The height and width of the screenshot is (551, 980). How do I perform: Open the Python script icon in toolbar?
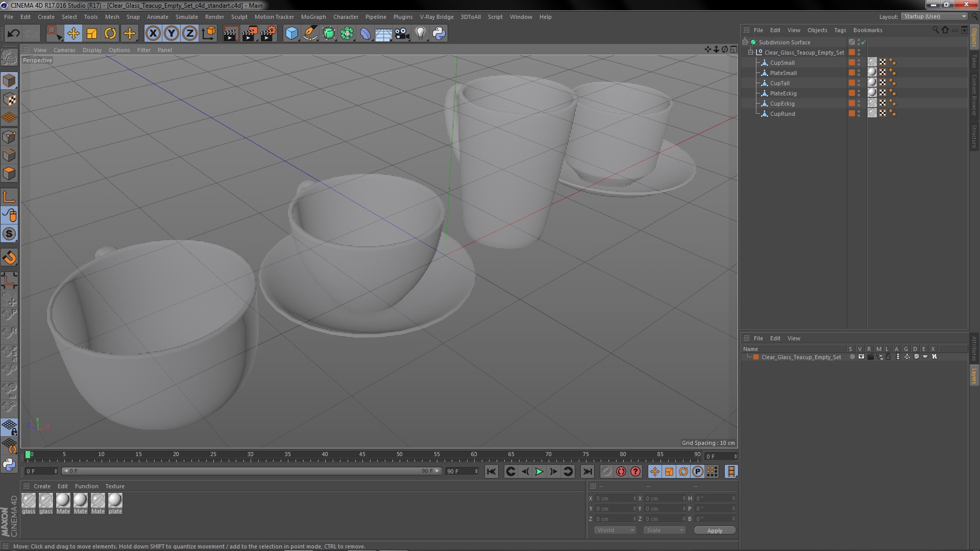[x=439, y=34]
